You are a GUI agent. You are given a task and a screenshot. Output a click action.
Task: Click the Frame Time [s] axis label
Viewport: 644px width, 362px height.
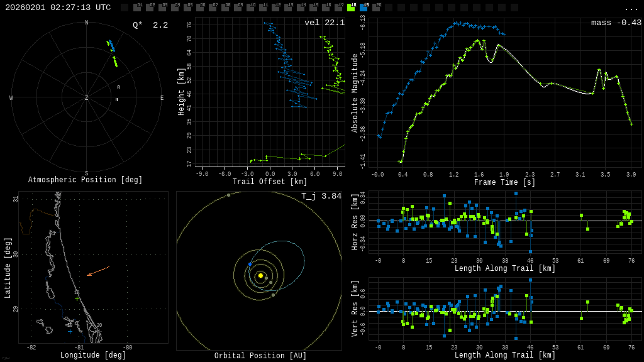(504, 182)
